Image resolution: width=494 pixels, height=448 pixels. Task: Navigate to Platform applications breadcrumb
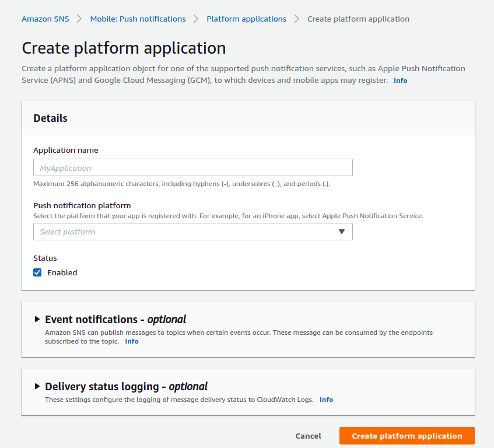[x=246, y=19]
